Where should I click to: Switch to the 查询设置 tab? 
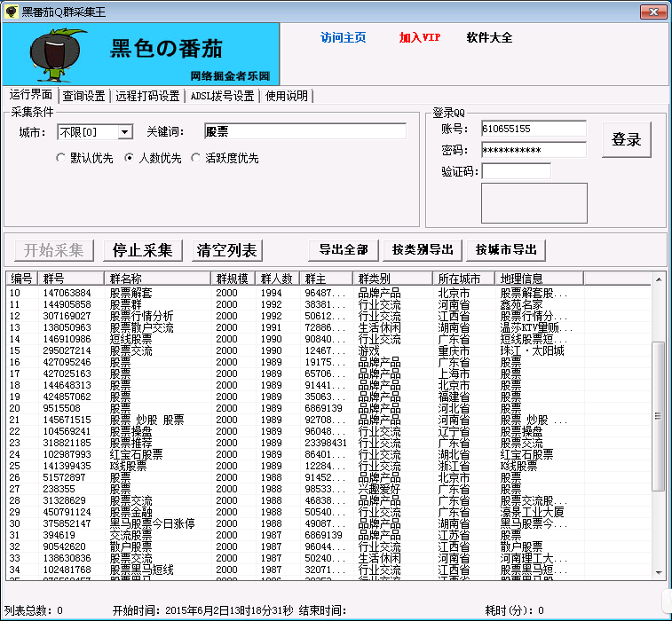click(x=84, y=96)
